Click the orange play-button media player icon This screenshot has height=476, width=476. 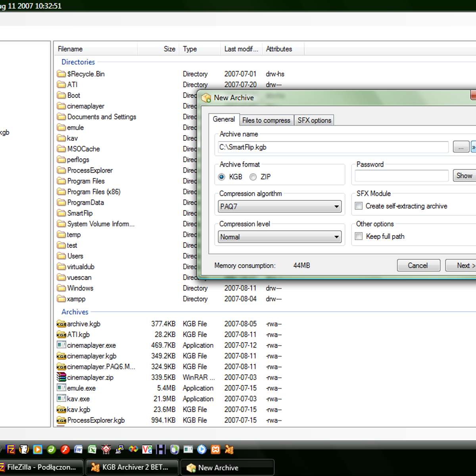(38, 449)
